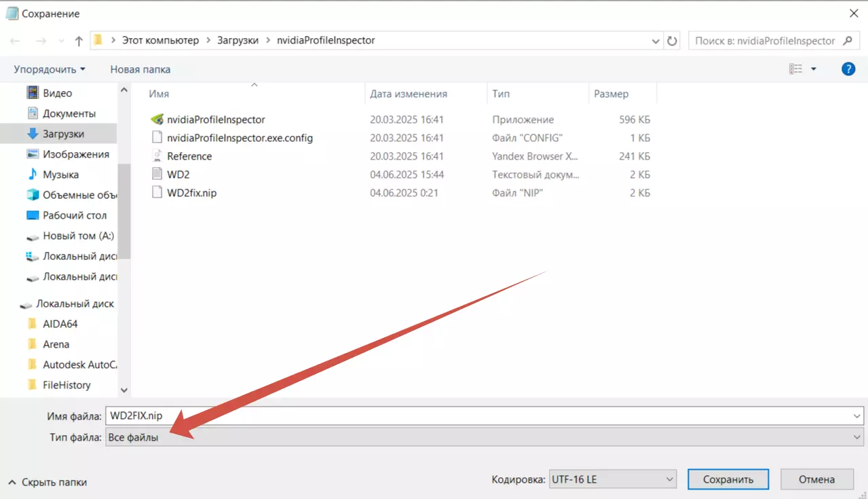Click the WD2 text document icon
The image size is (868, 499).
point(157,174)
